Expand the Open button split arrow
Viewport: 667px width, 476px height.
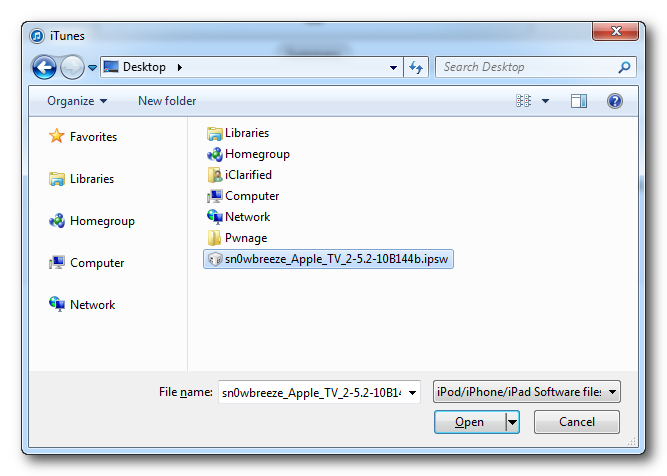513,422
